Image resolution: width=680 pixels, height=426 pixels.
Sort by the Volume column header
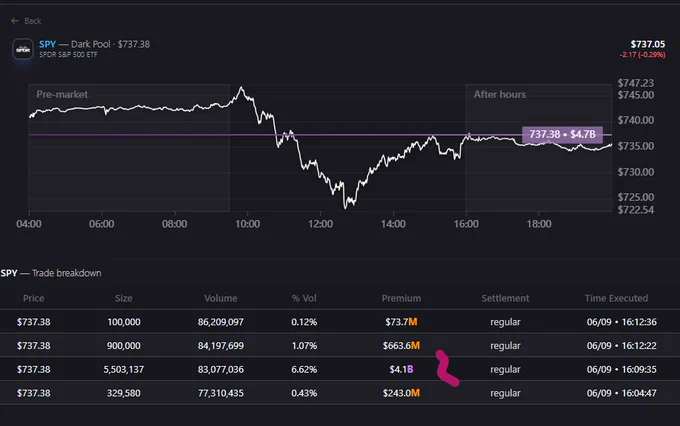pos(221,298)
